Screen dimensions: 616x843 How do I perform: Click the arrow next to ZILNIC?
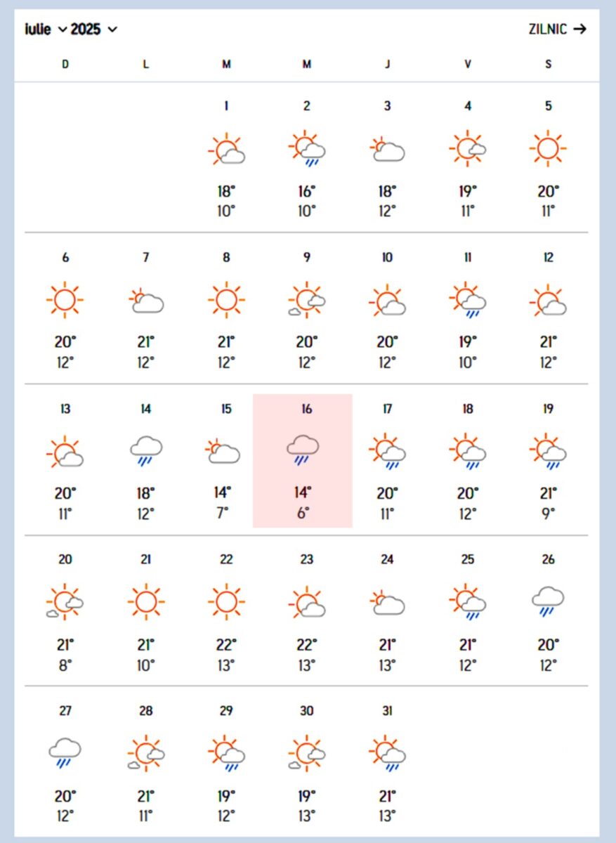580,29
